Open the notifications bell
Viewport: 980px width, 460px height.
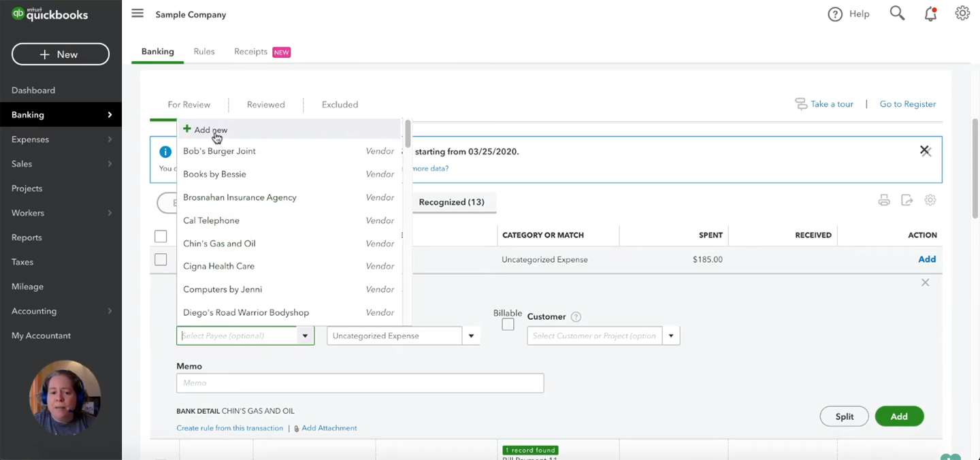(x=930, y=14)
